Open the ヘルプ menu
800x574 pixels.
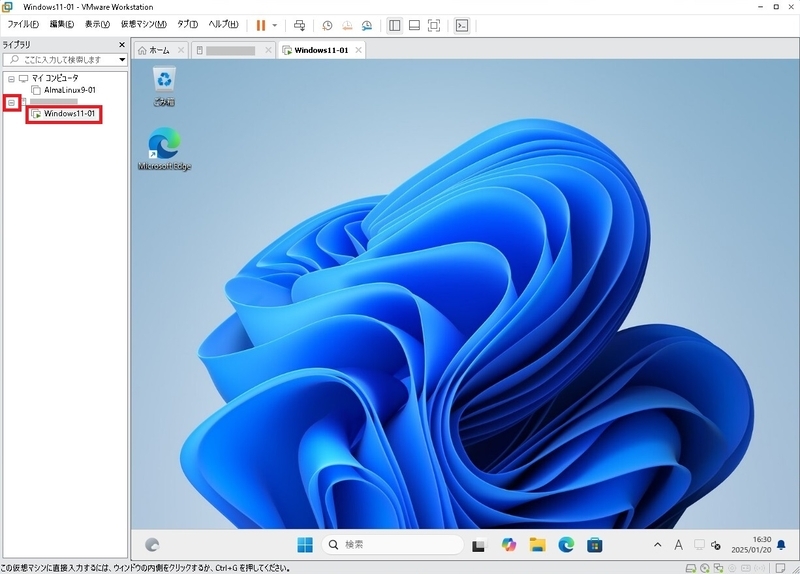(x=223, y=24)
